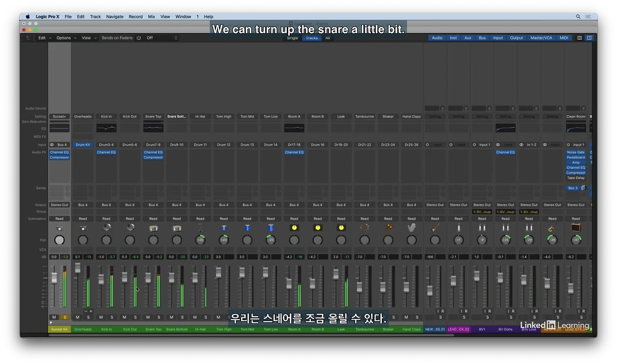The width and height of the screenshot is (617, 364).
Task: Click the Tom Mid blue drum icon
Action: (247, 228)
